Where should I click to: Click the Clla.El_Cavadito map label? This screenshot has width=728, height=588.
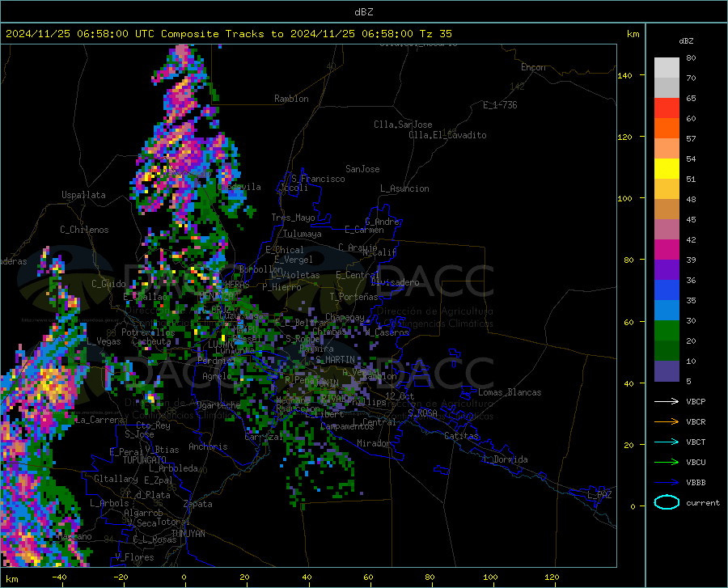click(447, 135)
